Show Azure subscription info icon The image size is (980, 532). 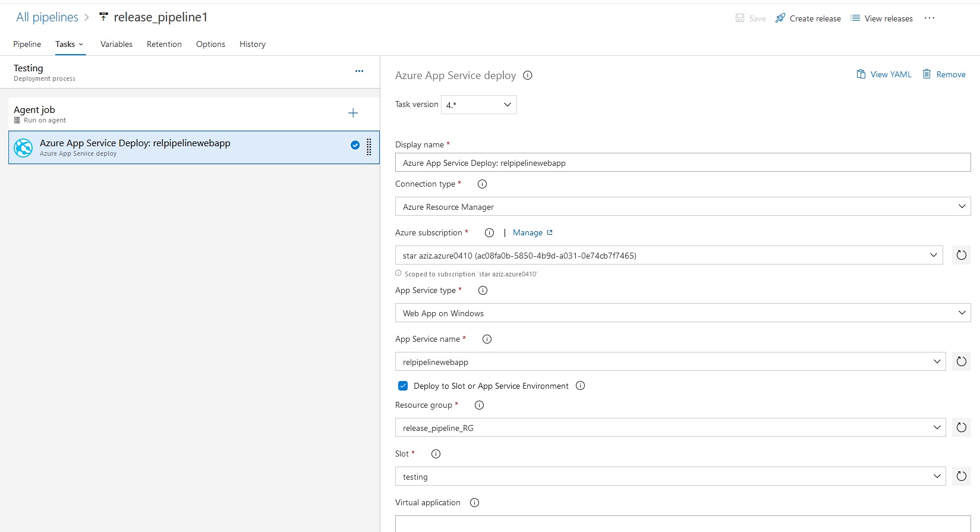point(490,233)
